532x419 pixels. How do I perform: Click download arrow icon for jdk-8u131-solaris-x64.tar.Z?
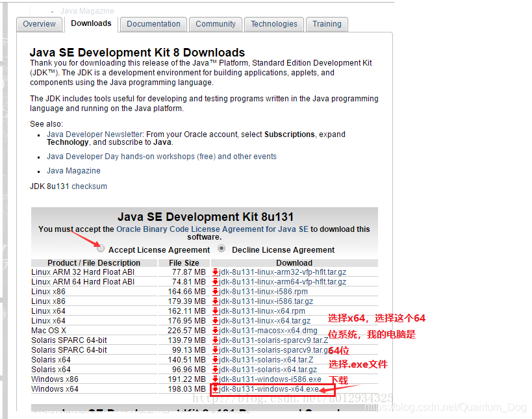tap(215, 360)
